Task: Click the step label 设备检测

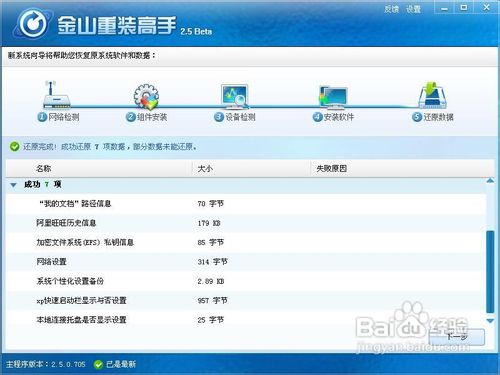Action: coord(240,117)
